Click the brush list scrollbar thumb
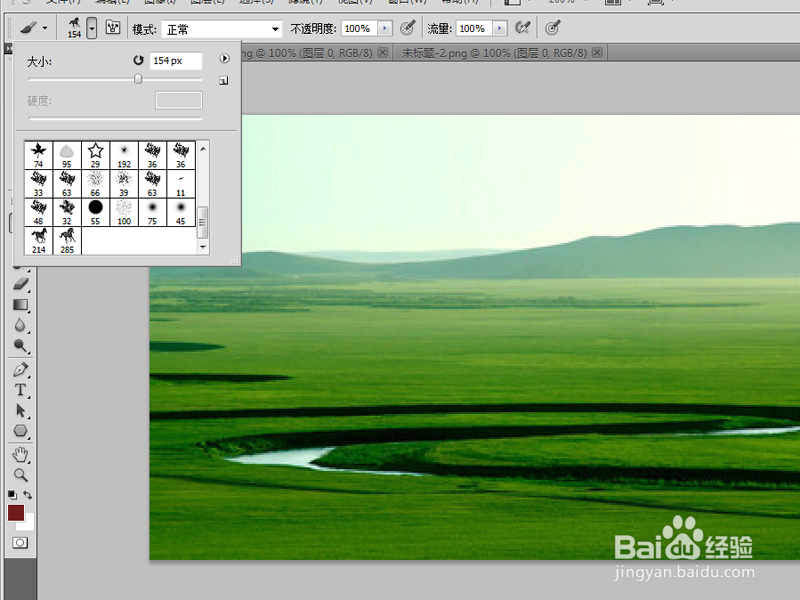800x600 pixels. click(203, 222)
